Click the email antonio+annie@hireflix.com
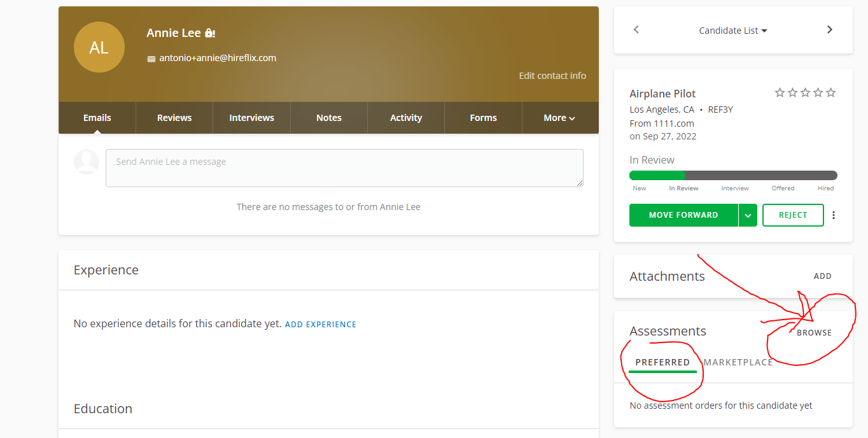868x438 pixels. [x=218, y=58]
